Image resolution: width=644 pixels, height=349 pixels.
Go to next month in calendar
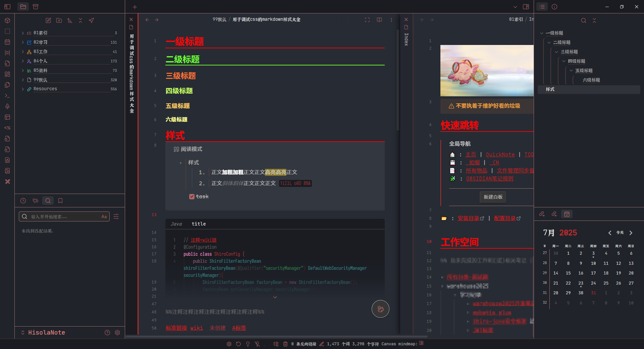click(631, 233)
